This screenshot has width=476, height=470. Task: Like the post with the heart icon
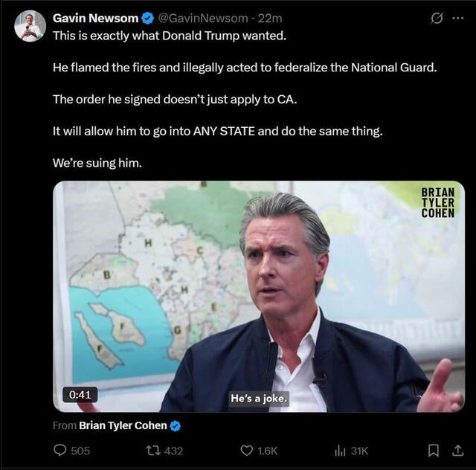coord(247,450)
